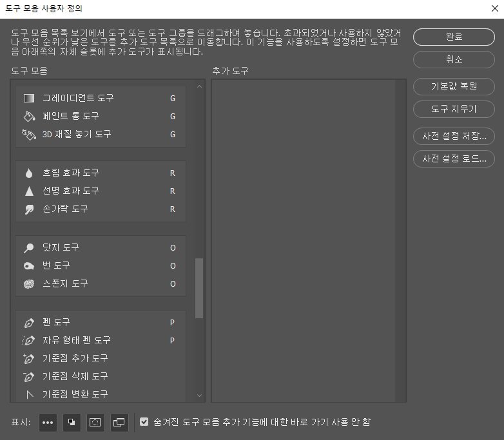Toggle the three-dots more tools display button

pos(48,423)
